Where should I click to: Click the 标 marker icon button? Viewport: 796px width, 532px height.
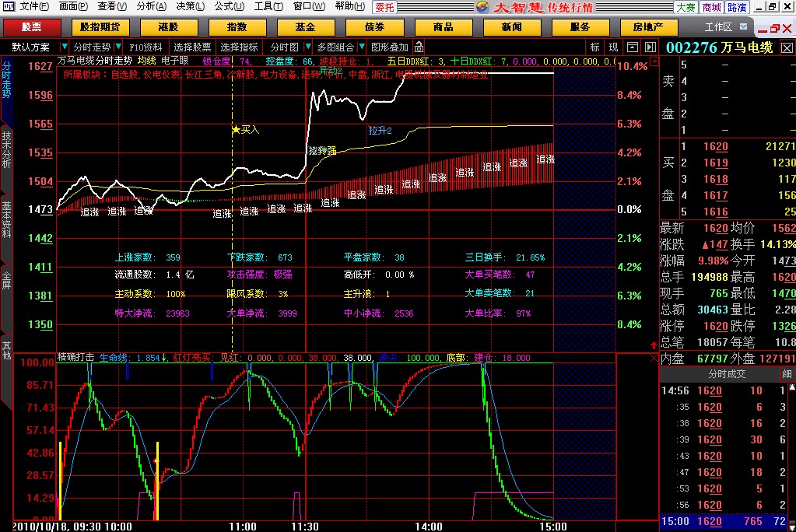(595, 47)
